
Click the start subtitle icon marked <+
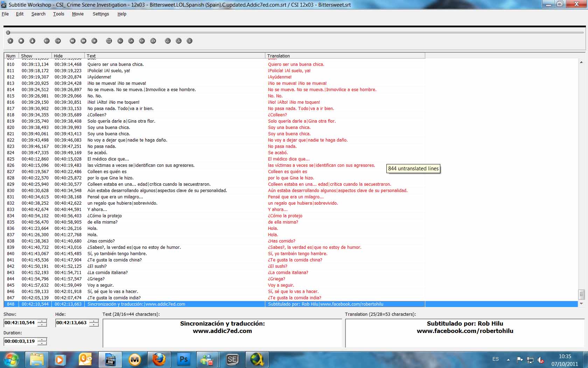click(x=142, y=41)
